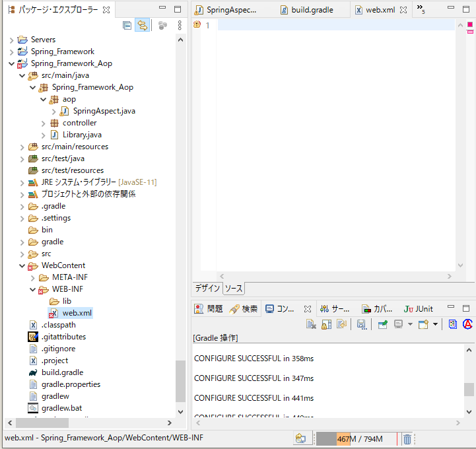
Task: Click the pink overview ruler error square
Action: (470, 24)
